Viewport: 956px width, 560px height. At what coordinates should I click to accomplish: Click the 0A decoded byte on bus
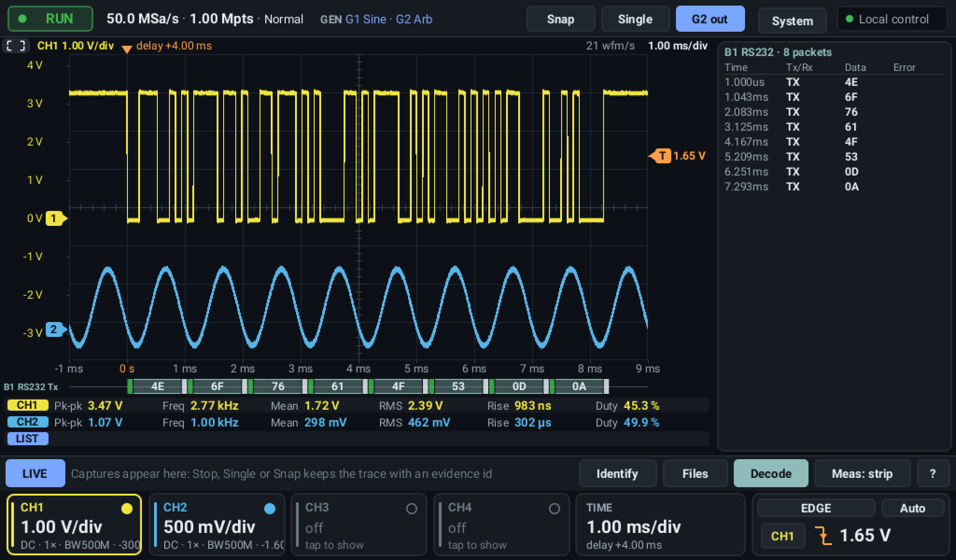coord(579,386)
